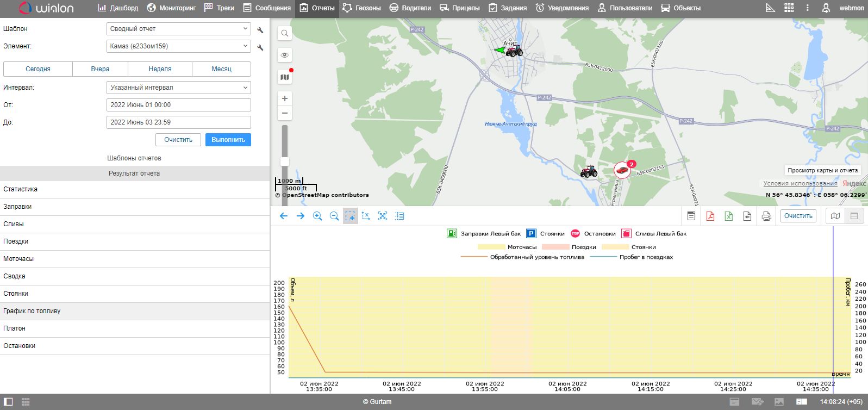Switch to the Геозоны tab

[361, 8]
